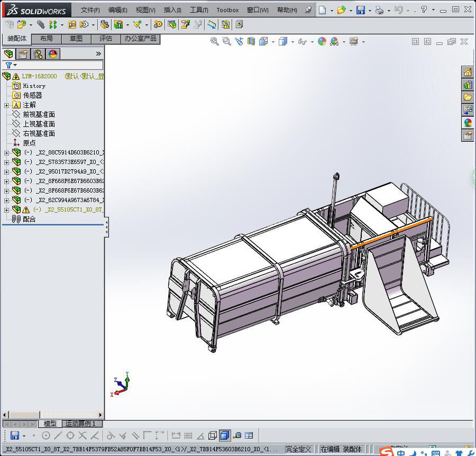Viewport: 476px width, 456px height.
Task: Switch to the 评估 (Evaluate) tab
Action: (x=105, y=39)
